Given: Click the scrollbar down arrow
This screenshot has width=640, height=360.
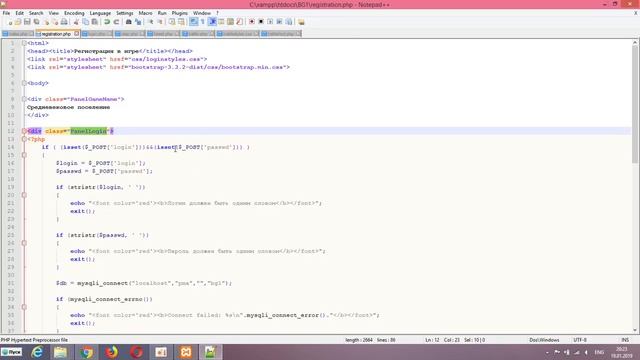Looking at the screenshot, I should pyautogui.click(x=635, y=330).
